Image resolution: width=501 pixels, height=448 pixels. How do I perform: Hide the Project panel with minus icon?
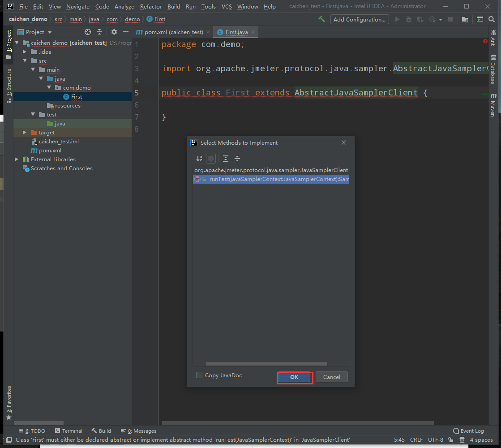(125, 32)
